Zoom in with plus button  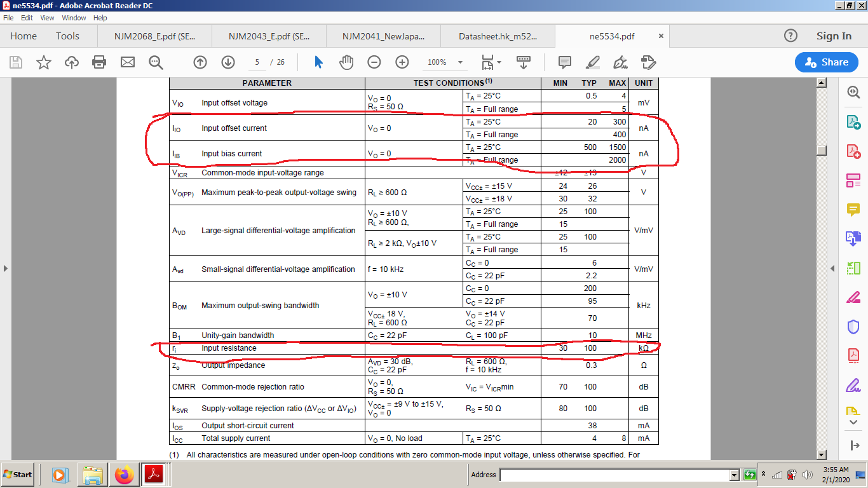402,62
